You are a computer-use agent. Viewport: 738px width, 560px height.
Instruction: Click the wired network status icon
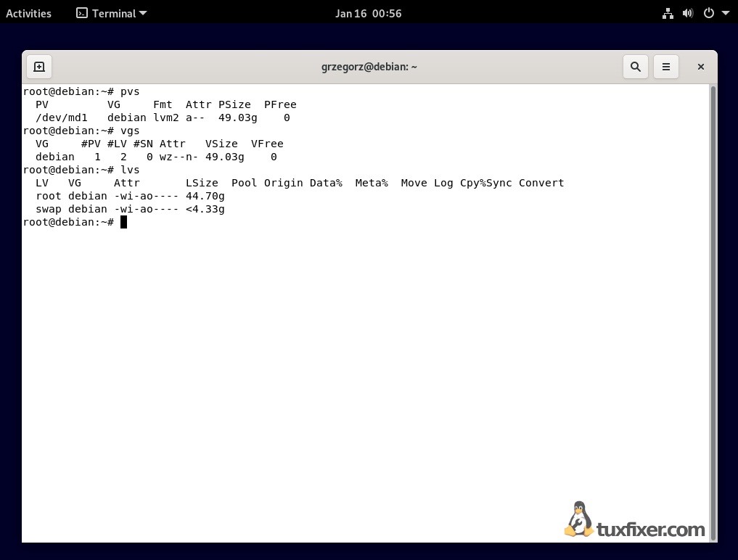pyautogui.click(x=668, y=13)
